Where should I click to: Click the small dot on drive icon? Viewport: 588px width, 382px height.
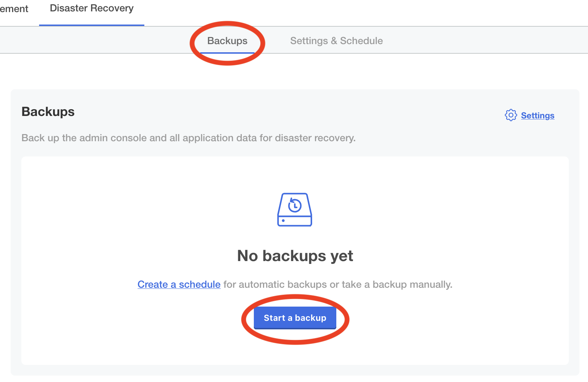pyautogui.click(x=283, y=221)
